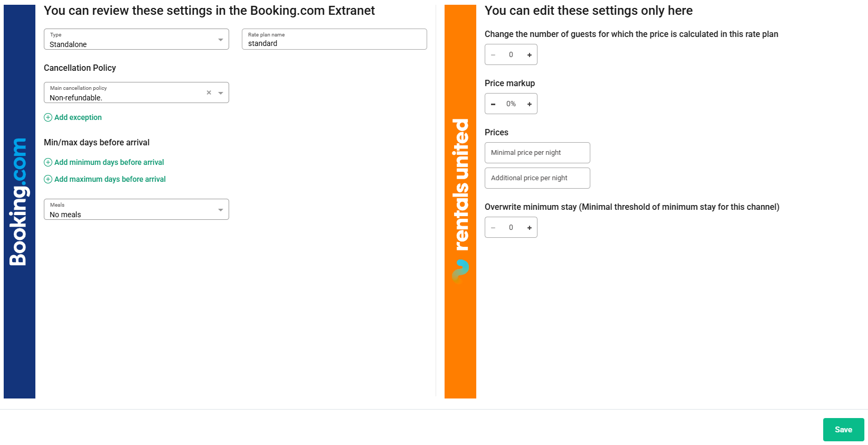The image size is (868, 445).
Task: Open the Meals dropdown
Action: tap(221, 210)
